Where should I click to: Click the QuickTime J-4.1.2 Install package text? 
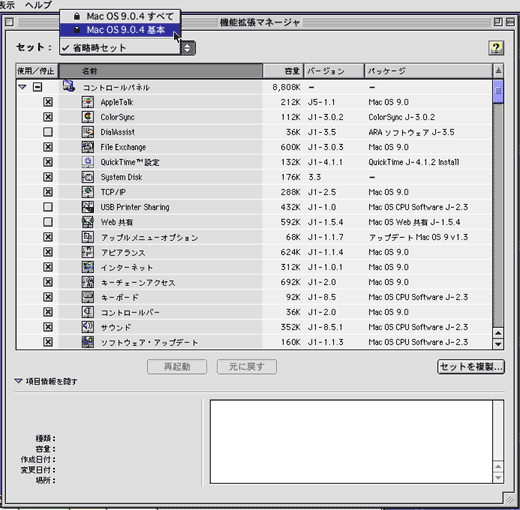click(x=414, y=162)
